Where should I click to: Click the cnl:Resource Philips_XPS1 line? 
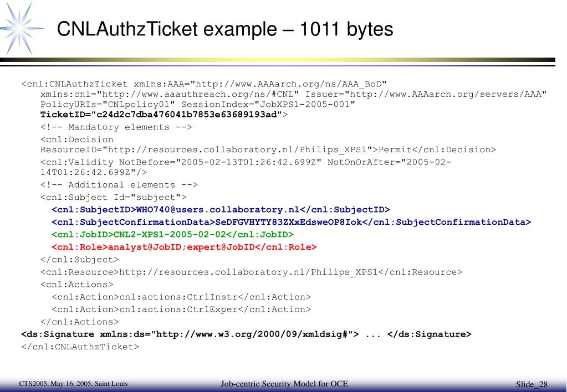251,272
